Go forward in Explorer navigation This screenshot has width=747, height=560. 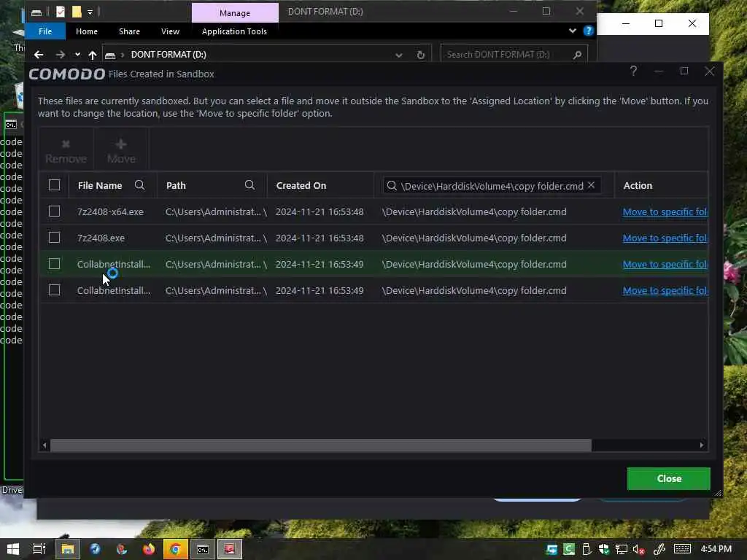(x=60, y=55)
